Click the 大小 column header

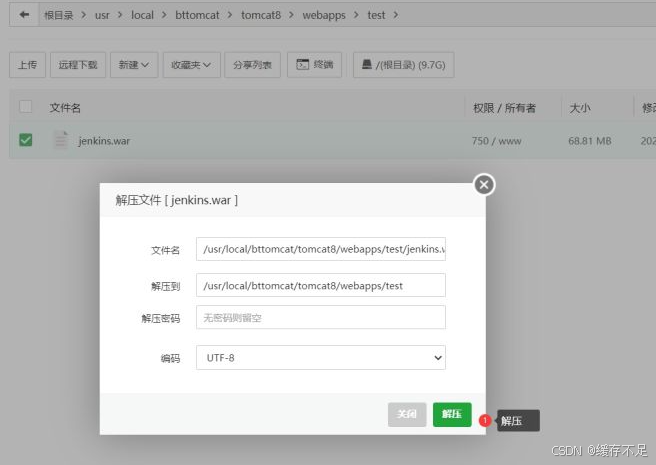click(579, 108)
